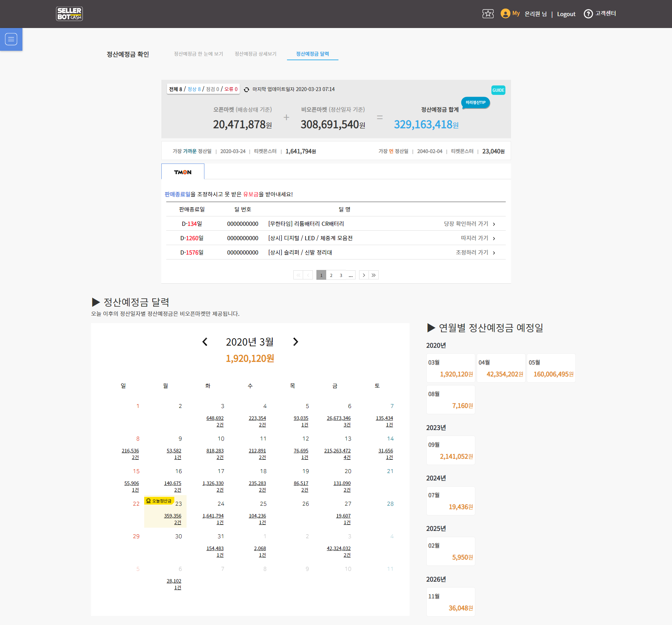Open March 24 settlement amount 1,641,794
Screen dimensions: 672x625
pos(213,516)
